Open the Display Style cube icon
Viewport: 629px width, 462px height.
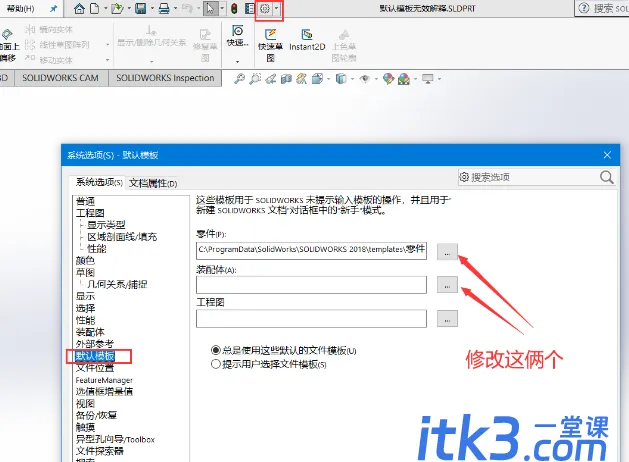[341, 79]
